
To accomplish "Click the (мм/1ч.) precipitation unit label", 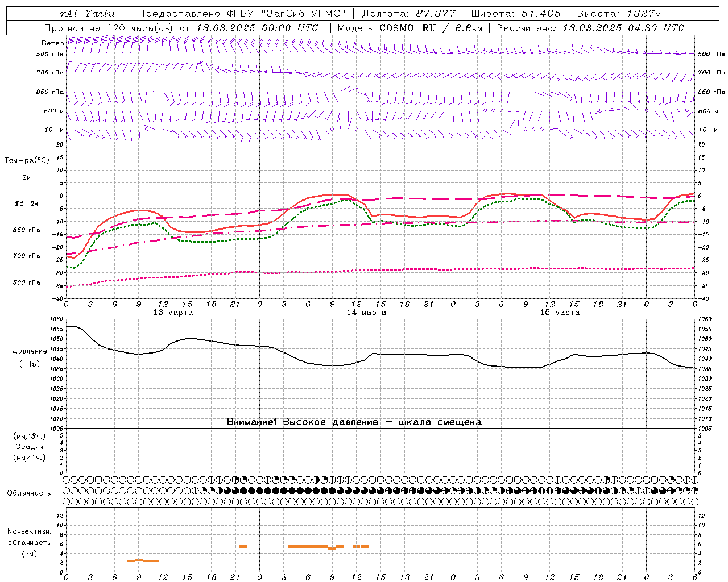I will [30, 458].
